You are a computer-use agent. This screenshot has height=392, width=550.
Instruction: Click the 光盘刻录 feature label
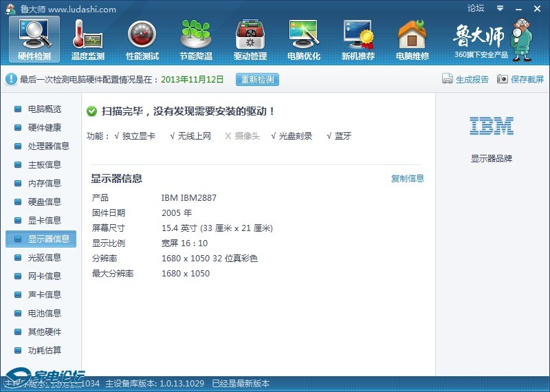point(296,135)
